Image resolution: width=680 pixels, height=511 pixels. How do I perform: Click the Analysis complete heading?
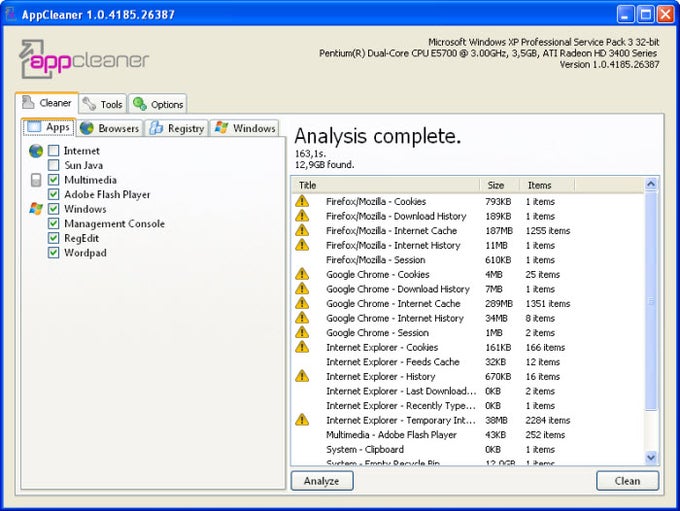[377, 136]
